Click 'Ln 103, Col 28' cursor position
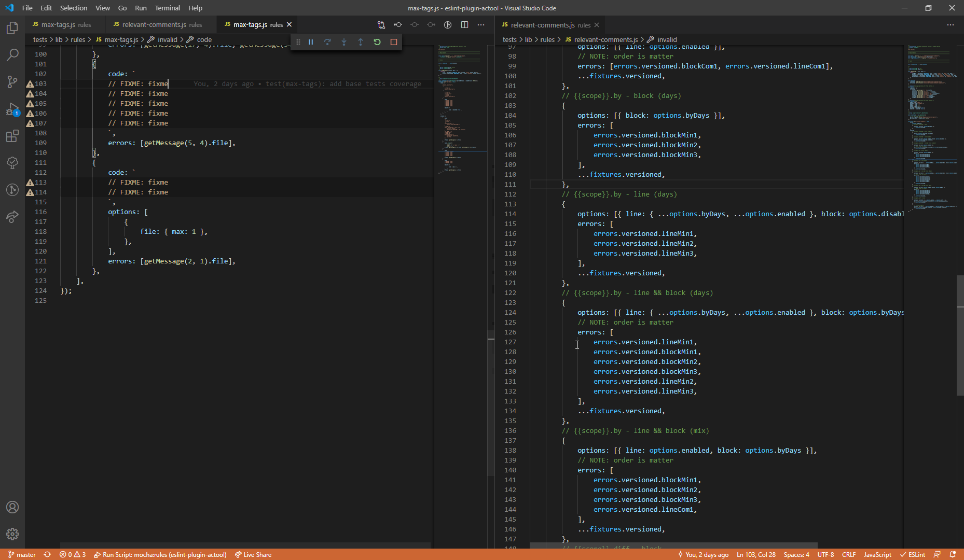This screenshot has height=560, width=964. click(x=756, y=554)
